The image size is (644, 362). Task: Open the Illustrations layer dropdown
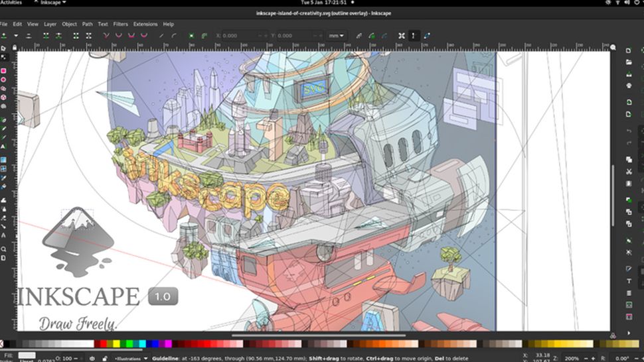pos(131,358)
